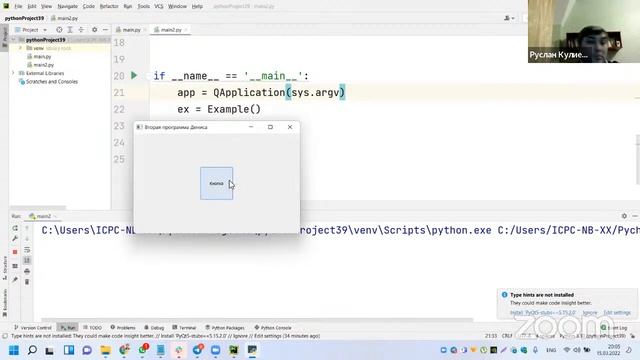The image size is (640, 360).
Task: Stop the running main2 process
Action: pyautogui.click(x=15, y=252)
